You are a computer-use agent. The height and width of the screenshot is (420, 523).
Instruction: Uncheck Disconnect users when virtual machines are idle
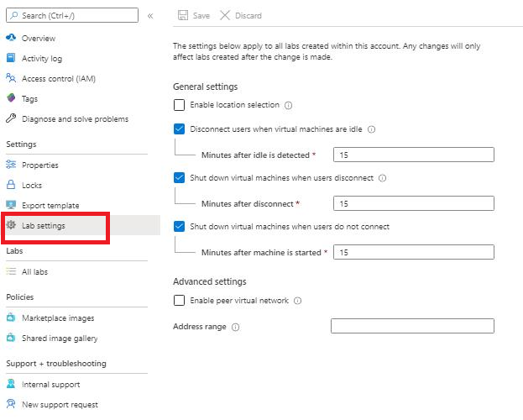click(x=179, y=129)
